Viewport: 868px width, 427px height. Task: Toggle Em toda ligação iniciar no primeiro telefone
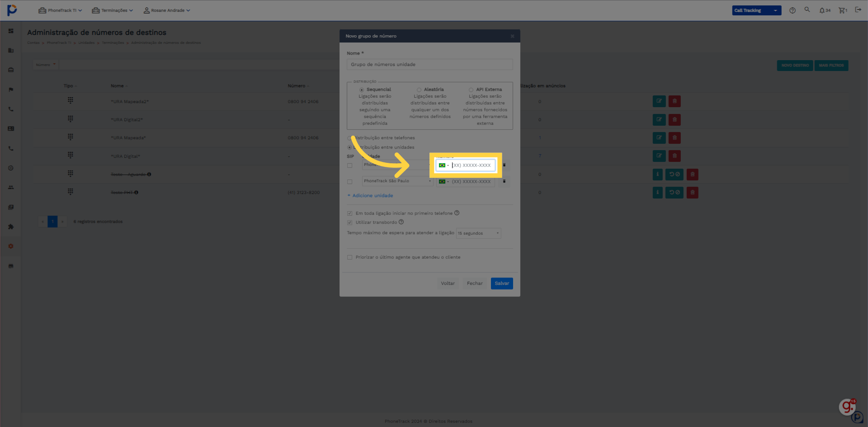click(x=349, y=213)
